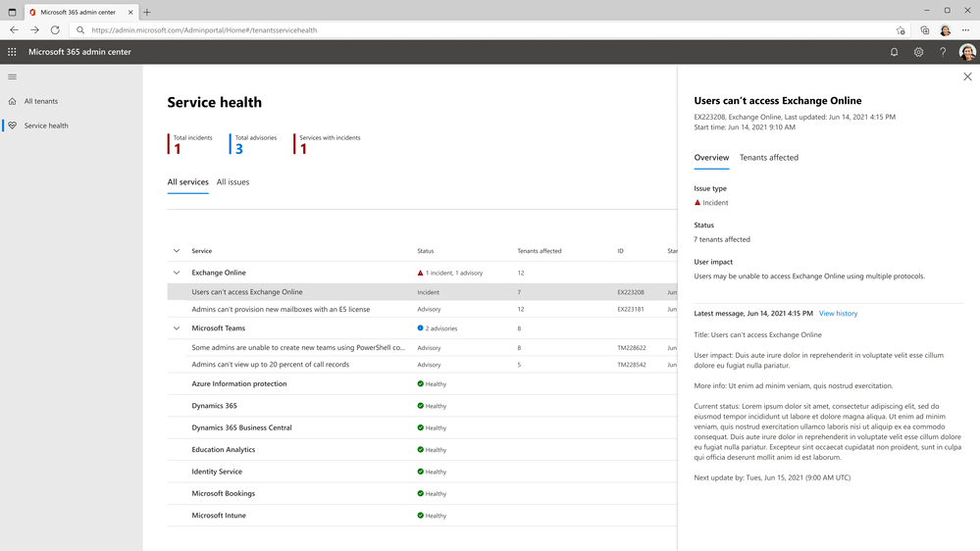Open the account profile picture in header
The image size is (980, 551).
pos(967,52)
